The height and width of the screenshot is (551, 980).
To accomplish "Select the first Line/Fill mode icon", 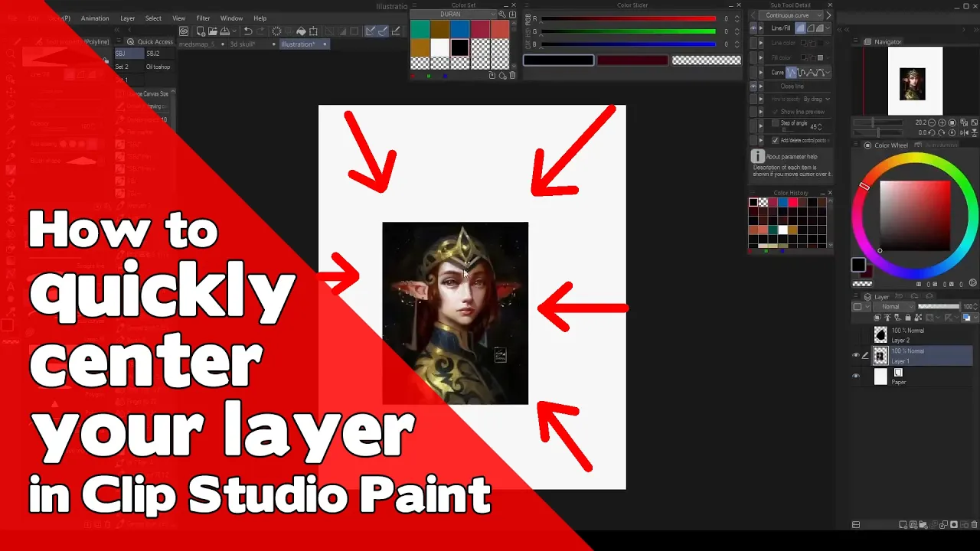I will click(x=801, y=28).
